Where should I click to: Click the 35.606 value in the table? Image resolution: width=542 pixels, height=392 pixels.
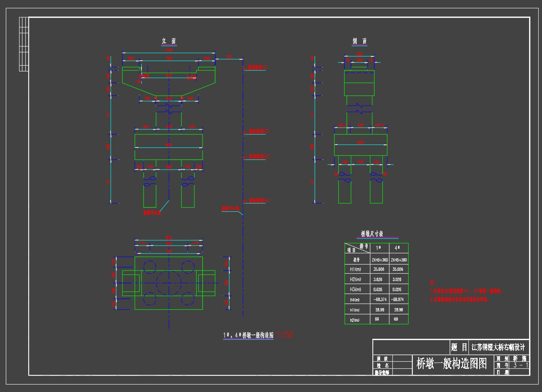pyautogui.click(x=379, y=269)
